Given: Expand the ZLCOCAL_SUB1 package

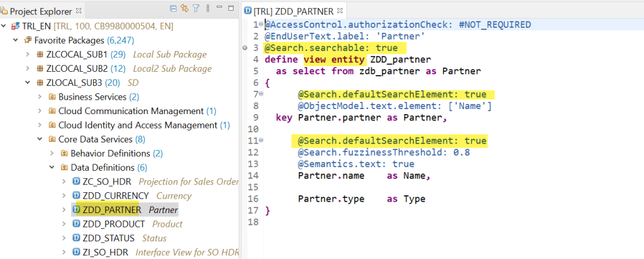Looking at the screenshot, I should (x=28, y=54).
